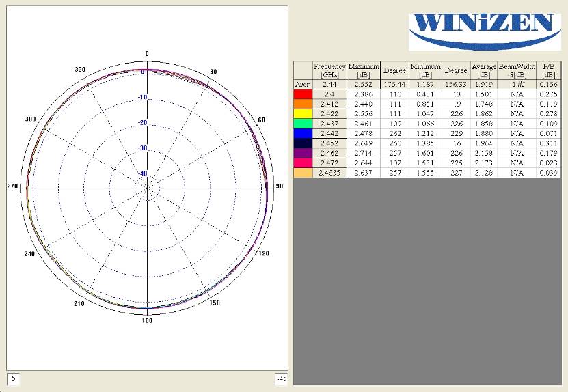Select the 2.4835 frequency cell
The image size is (568, 392).
[x=329, y=173]
